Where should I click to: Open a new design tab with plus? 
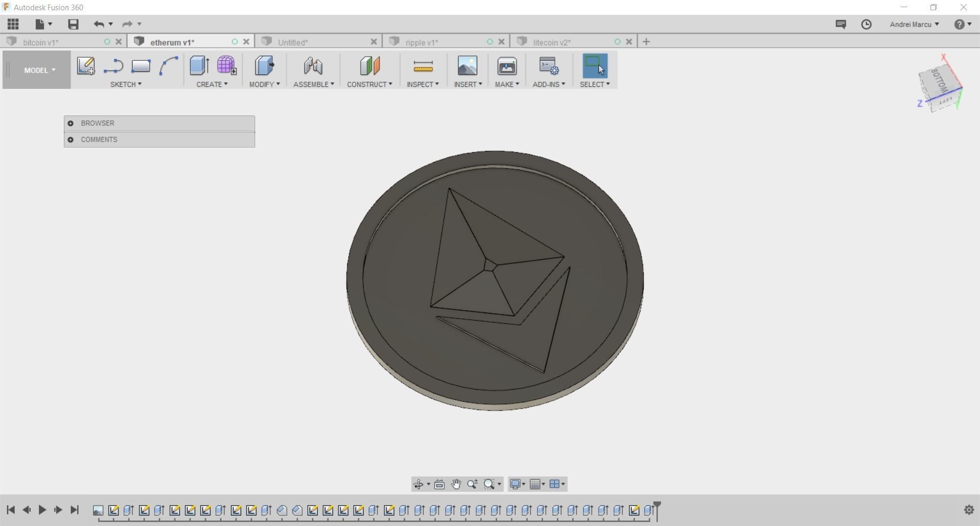point(646,42)
